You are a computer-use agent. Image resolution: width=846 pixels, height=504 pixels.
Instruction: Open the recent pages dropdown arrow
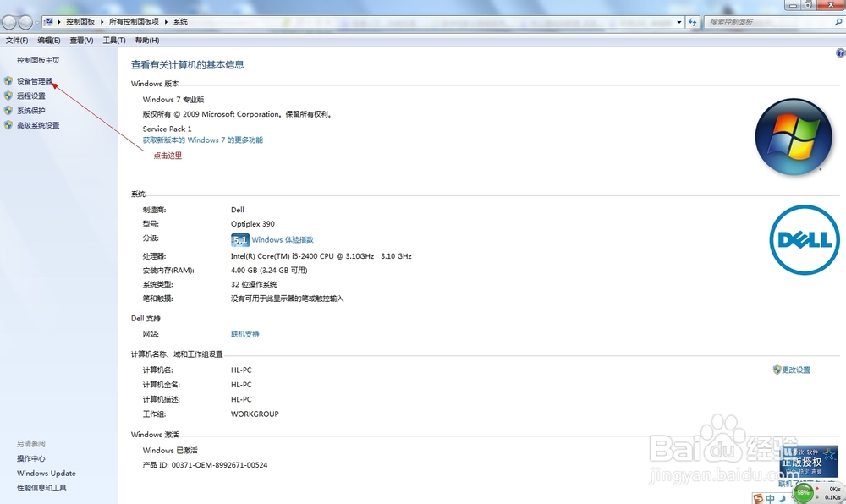(x=36, y=22)
